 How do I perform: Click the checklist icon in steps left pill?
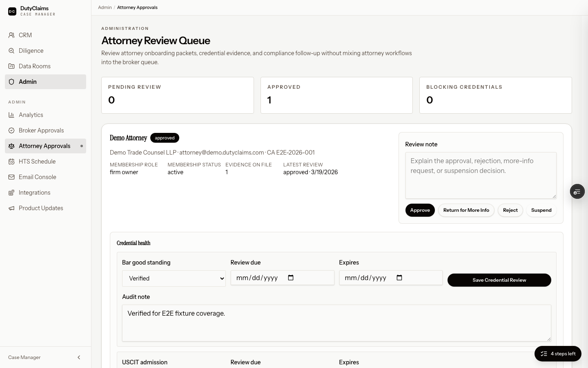coord(544,354)
